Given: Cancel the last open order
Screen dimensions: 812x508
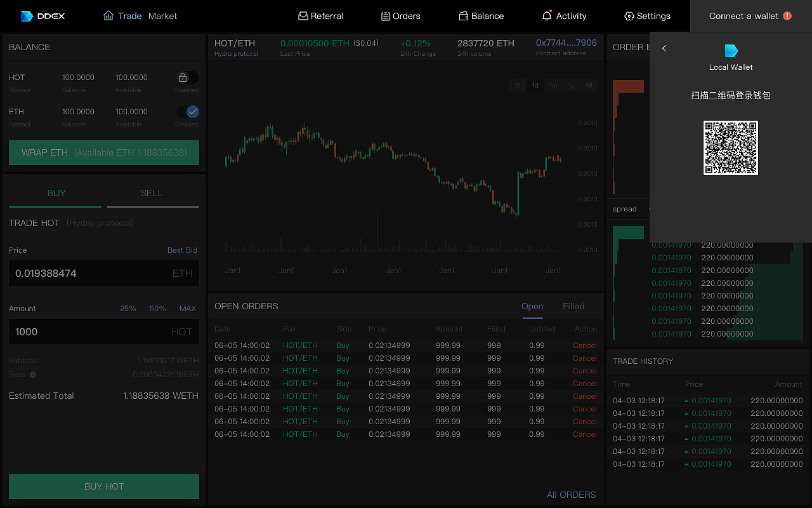Looking at the screenshot, I should 585,434.
